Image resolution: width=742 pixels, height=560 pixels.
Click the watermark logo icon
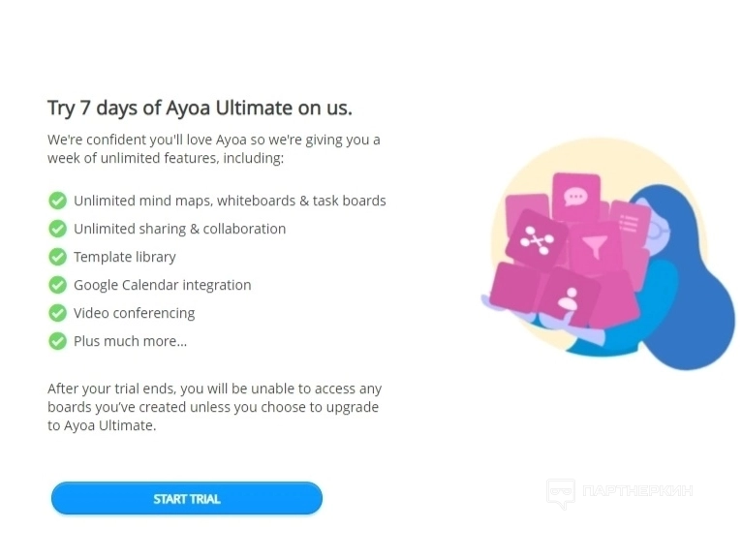click(560, 492)
